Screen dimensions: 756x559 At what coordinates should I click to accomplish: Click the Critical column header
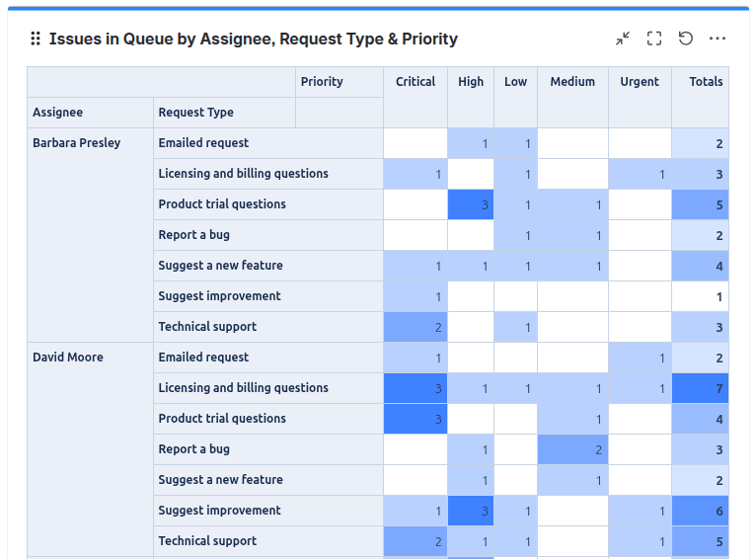(x=416, y=82)
